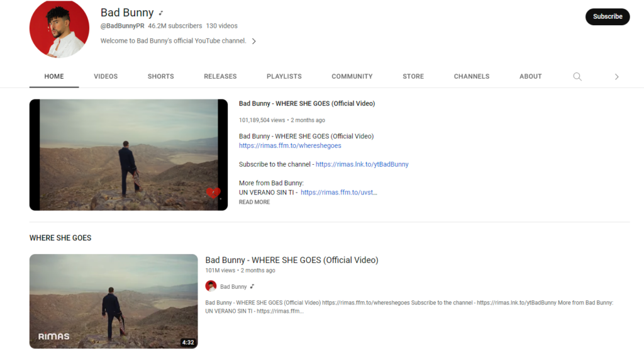Click the 101M views text in section
This screenshot has width=644, height=358.
pos(220,271)
